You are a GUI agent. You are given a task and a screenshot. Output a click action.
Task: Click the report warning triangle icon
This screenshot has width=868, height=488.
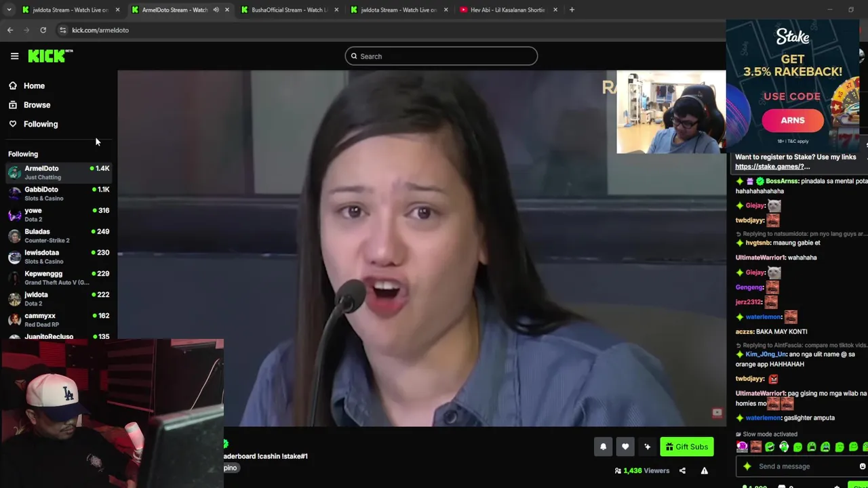705,470
